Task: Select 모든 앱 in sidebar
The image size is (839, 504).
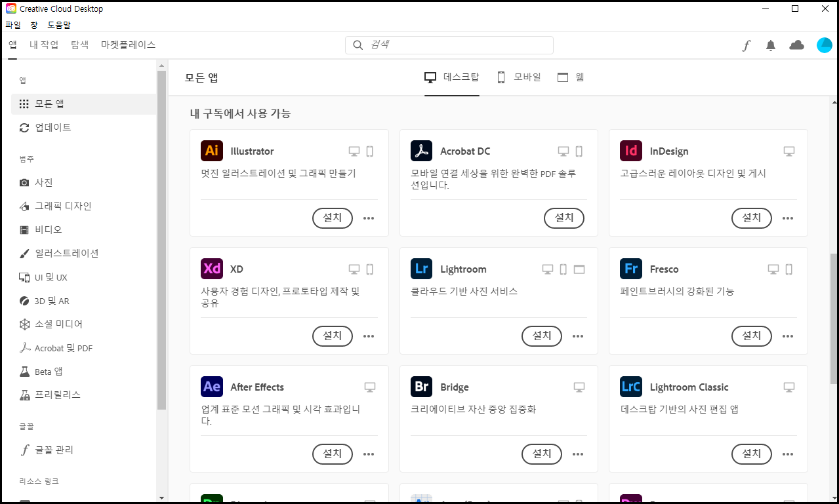Action: click(83, 104)
